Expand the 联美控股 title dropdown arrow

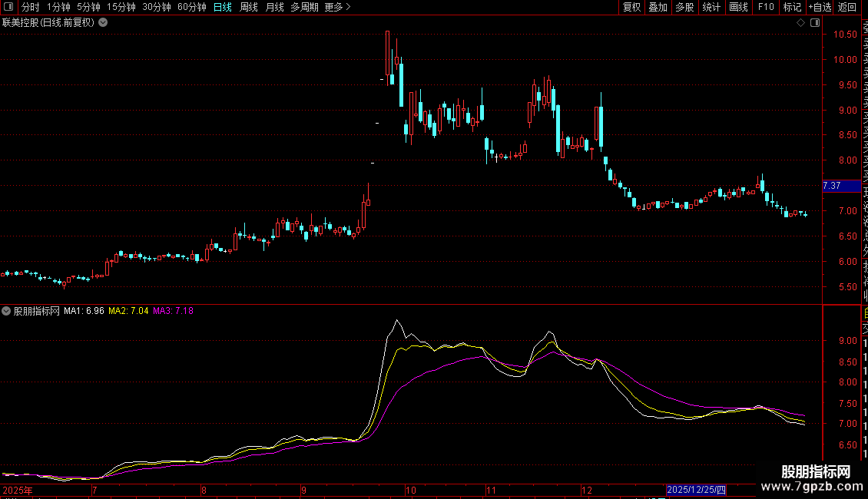point(103,23)
